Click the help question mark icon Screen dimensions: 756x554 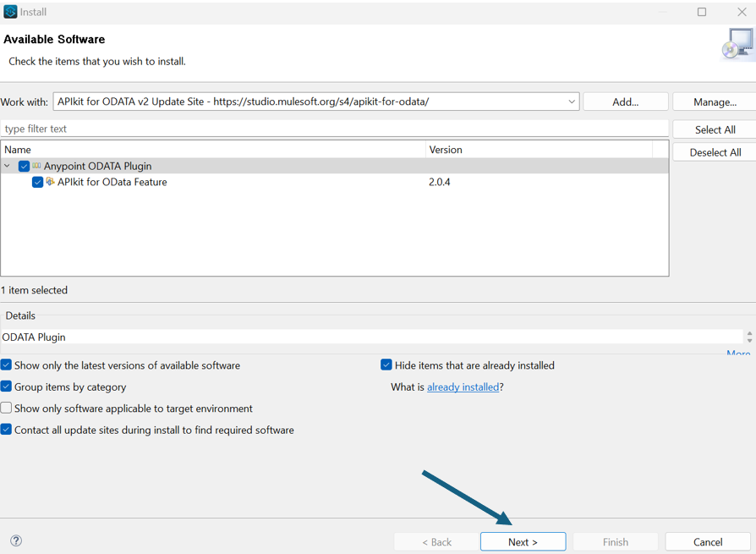click(16, 540)
